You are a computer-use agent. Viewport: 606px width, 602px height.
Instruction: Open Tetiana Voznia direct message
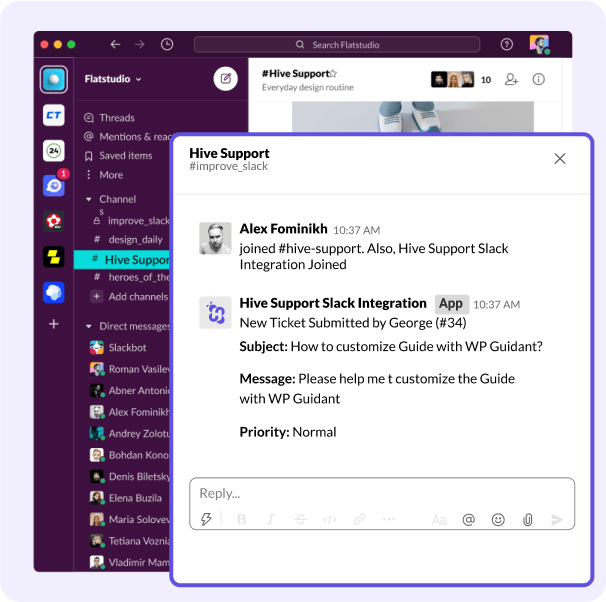(130, 541)
